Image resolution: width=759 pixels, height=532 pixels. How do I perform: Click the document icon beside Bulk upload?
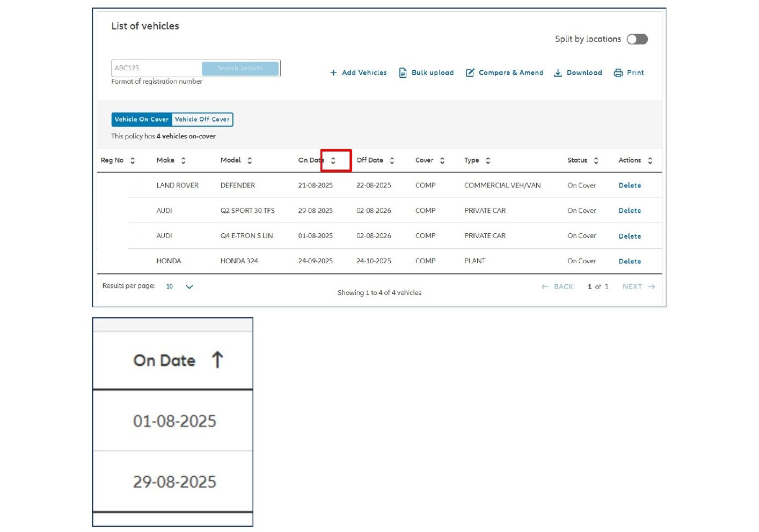point(403,73)
